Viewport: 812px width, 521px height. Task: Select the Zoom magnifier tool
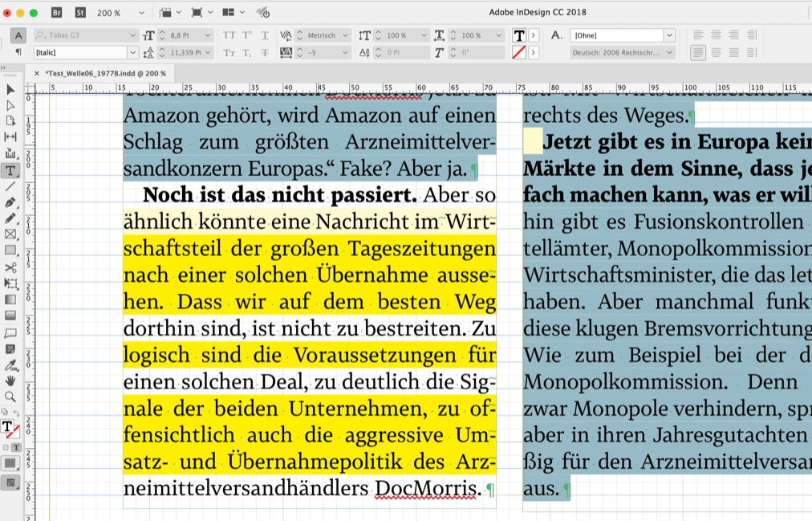click(10, 397)
